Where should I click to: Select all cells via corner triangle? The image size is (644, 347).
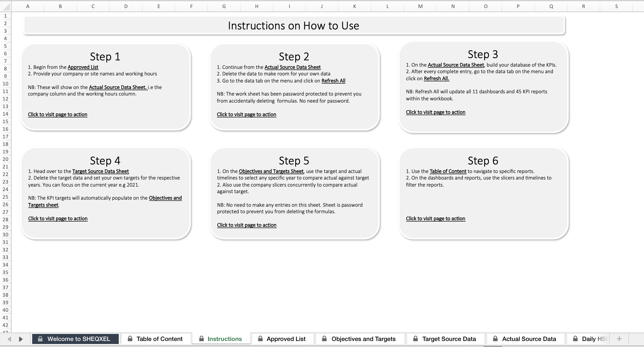(6, 6)
